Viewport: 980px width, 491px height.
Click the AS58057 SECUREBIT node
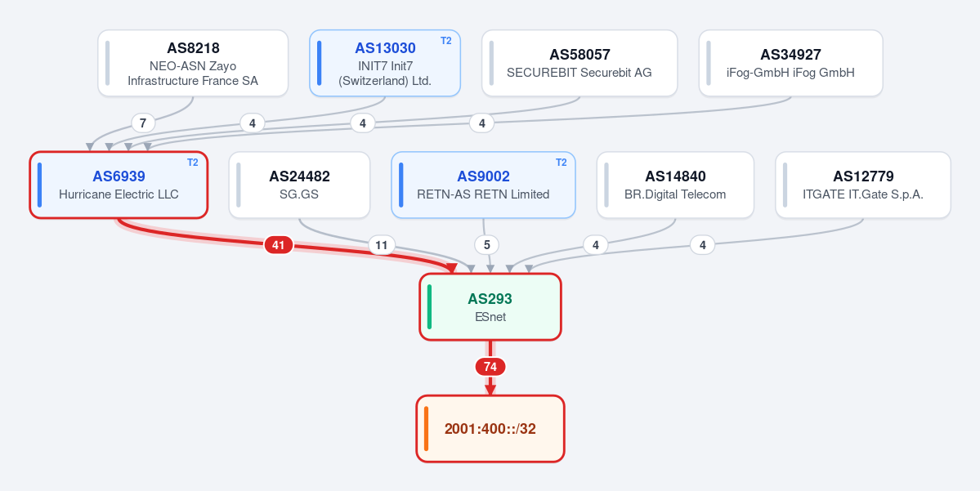(x=579, y=63)
